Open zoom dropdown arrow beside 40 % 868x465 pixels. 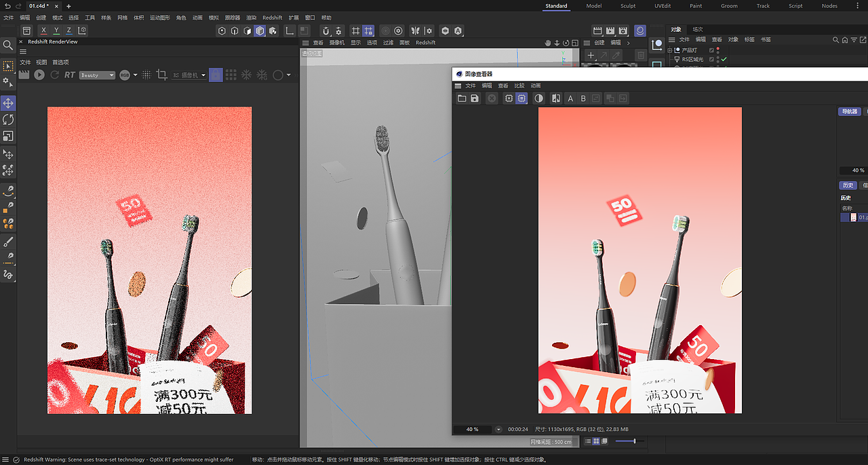[x=498, y=429]
